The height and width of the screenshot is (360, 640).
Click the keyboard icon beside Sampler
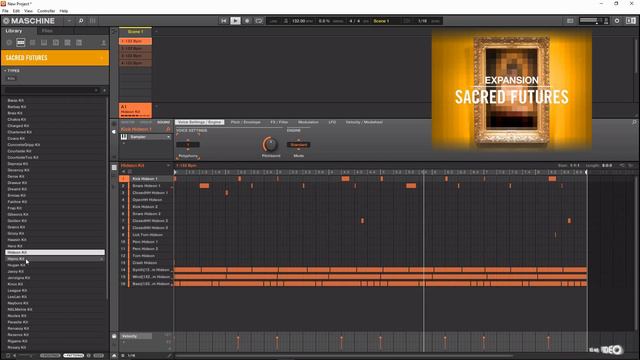124,137
